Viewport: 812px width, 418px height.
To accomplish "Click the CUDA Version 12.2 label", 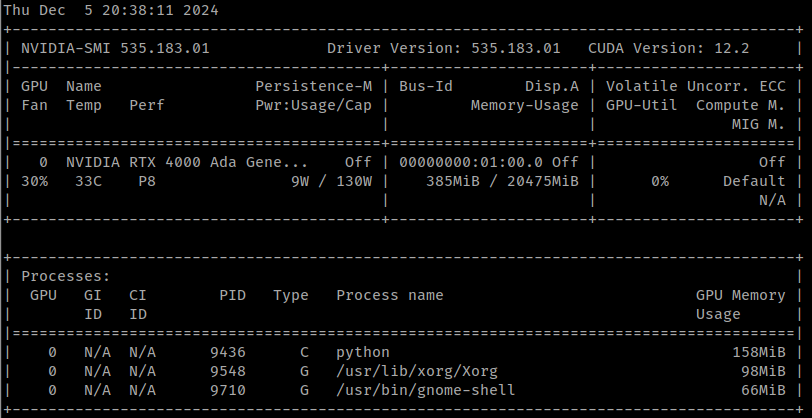I will pos(680,48).
